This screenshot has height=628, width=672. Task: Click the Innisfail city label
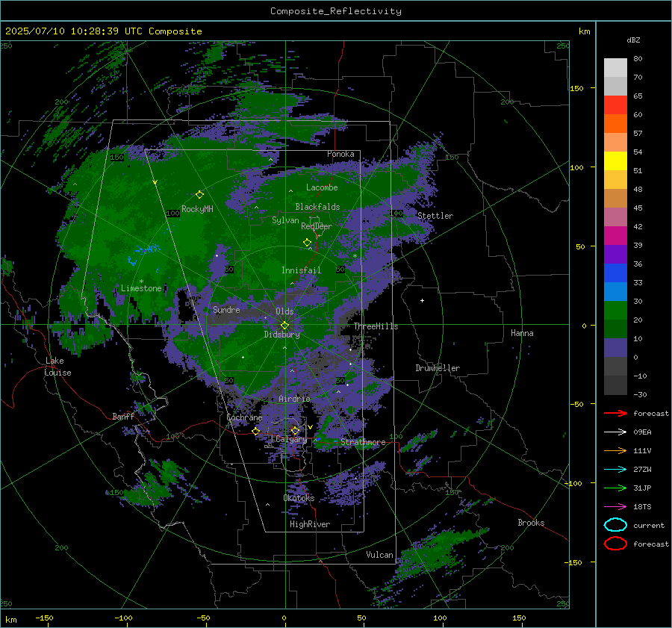tap(301, 270)
